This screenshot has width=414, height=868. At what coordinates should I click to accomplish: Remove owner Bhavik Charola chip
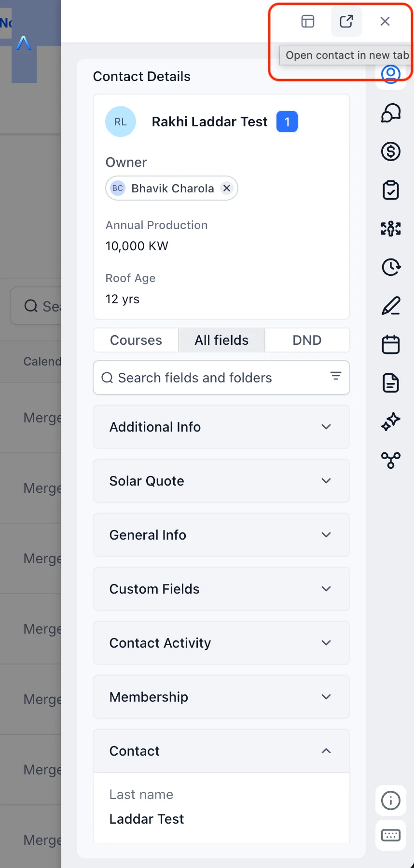click(227, 188)
